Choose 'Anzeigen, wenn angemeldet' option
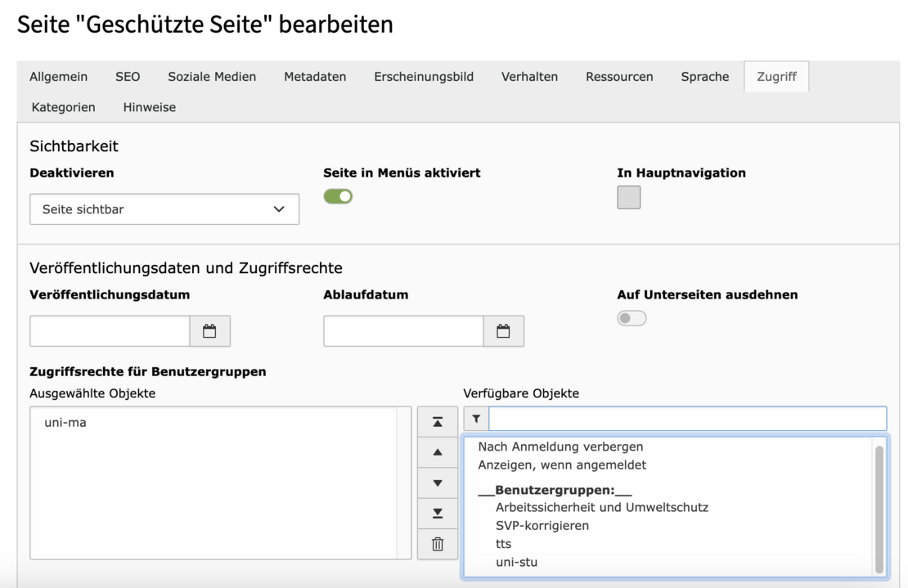Image resolution: width=908 pixels, height=588 pixels. point(562,465)
